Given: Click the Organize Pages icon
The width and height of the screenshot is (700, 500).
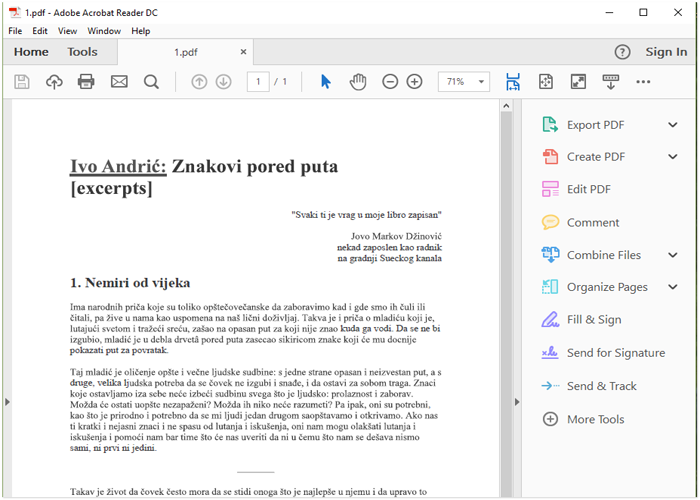Looking at the screenshot, I should coord(550,287).
